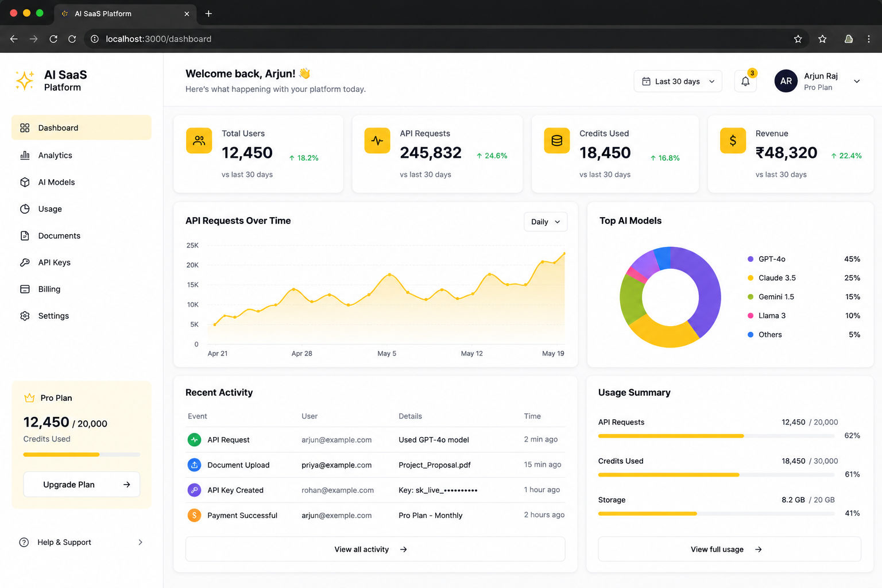The width and height of the screenshot is (882, 588).
Task: Click the Revenue dollar icon
Action: (733, 141)
